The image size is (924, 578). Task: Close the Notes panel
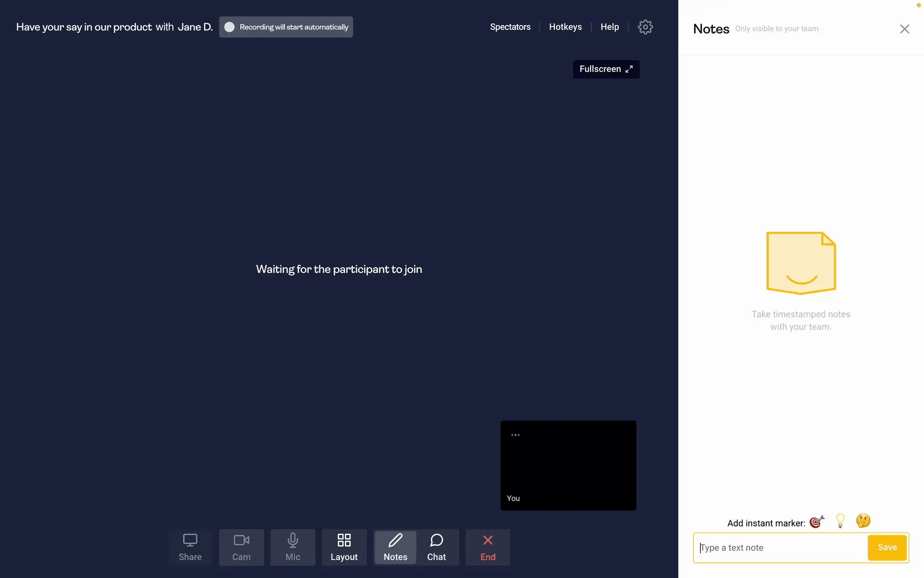[x=904, y=29]
